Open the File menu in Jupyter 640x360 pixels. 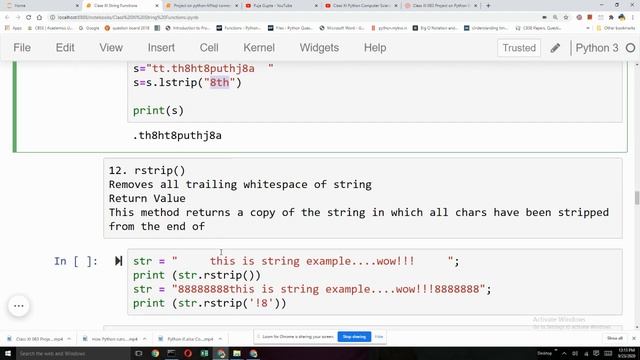[x=22, y=48]
